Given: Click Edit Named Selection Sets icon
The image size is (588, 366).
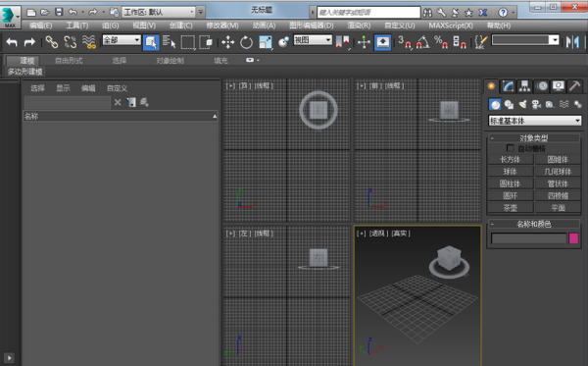Looking at the screenshot, I should click(x=481, y=41).
